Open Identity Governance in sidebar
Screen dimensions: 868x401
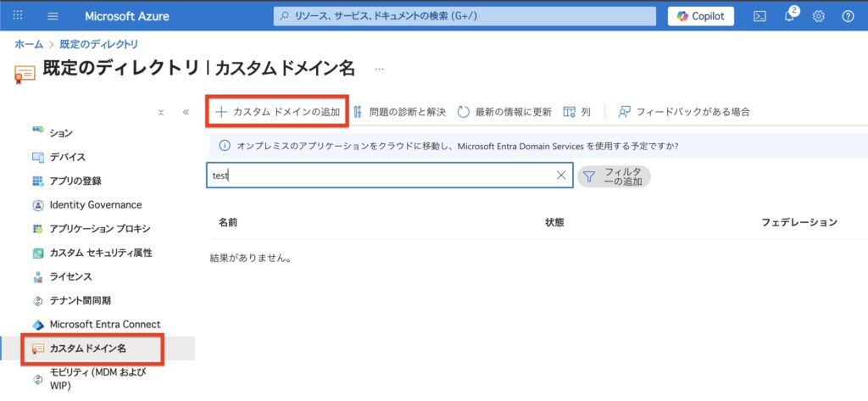(x=97, y=205)
